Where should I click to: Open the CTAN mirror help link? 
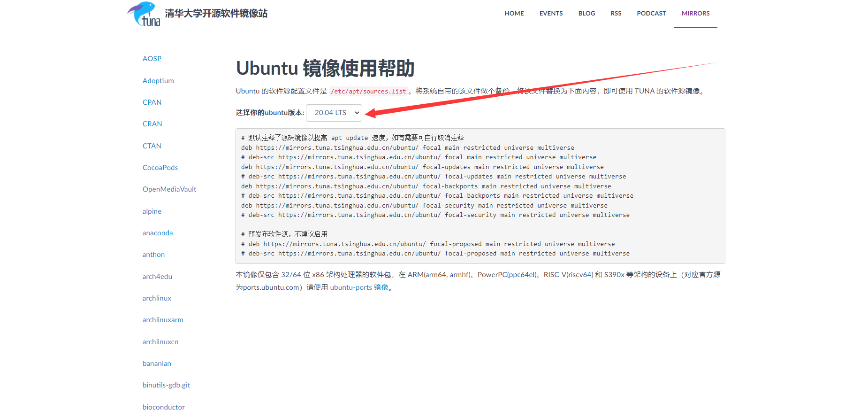point(152,146)
